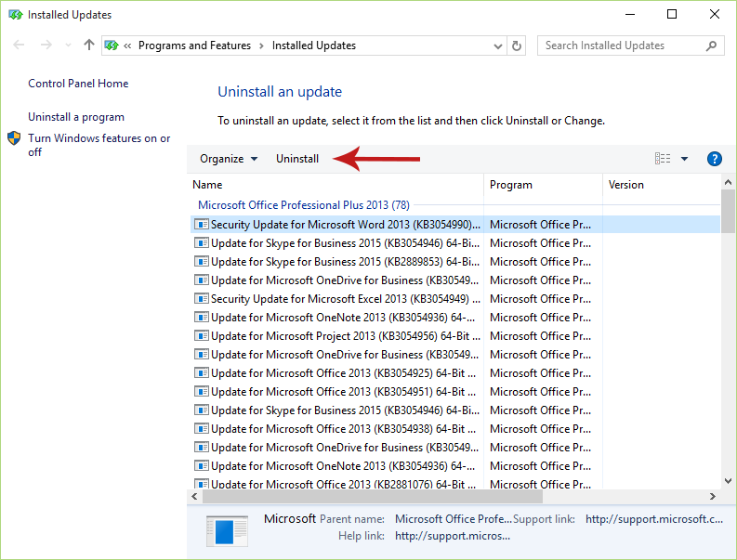737x560 pixels.
Task: Click the Help link URL in details pane
Action: tap(453, 536)
